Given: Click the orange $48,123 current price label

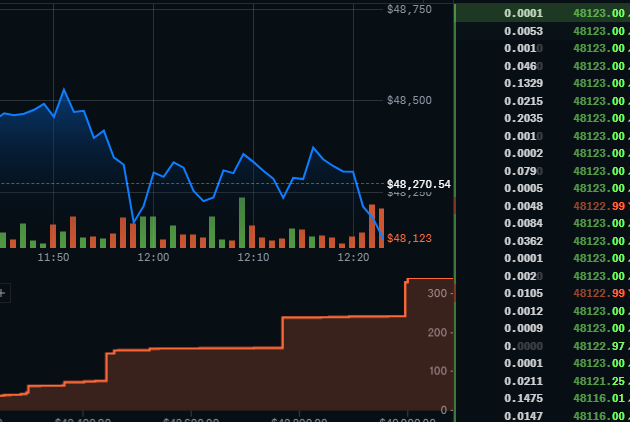Looking at the screenshot, I should coord(409,238).
